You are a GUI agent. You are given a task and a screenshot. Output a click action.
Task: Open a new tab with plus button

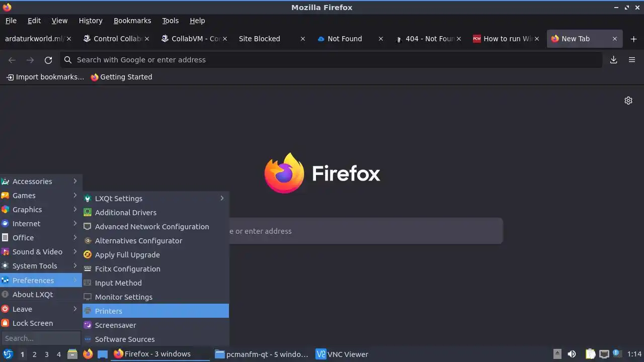633,39
